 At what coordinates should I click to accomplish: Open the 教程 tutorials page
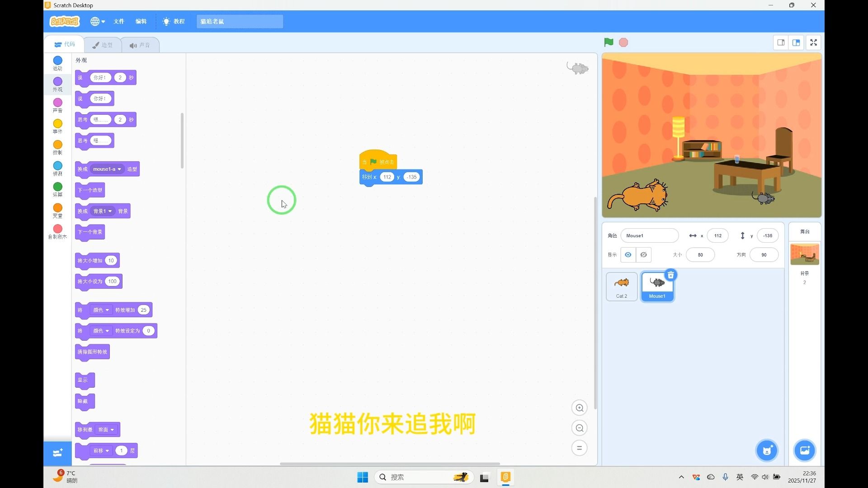[x=174, y=21]
